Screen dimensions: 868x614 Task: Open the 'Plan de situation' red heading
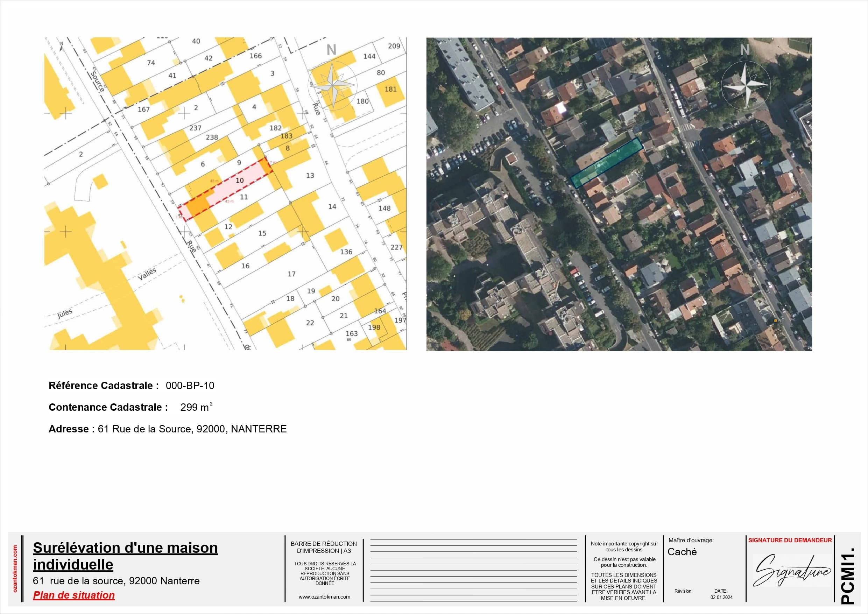coord(74,595)
